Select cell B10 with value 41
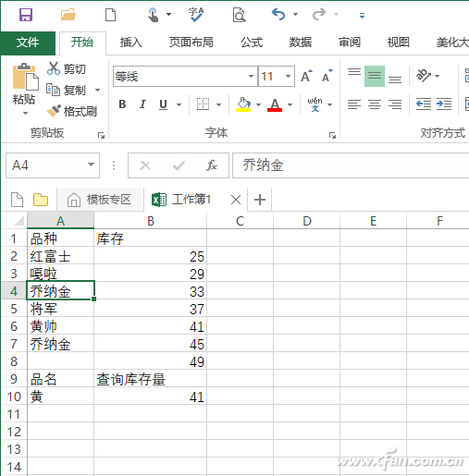The height and width of the screenshot is (476, 469). (x=150, y=397)
